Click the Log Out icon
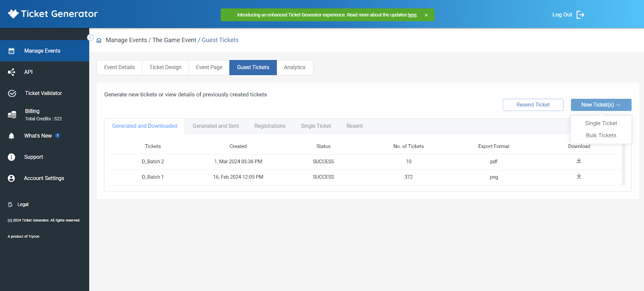This screenshot has width=644, height=291. [x=580, y=15]
